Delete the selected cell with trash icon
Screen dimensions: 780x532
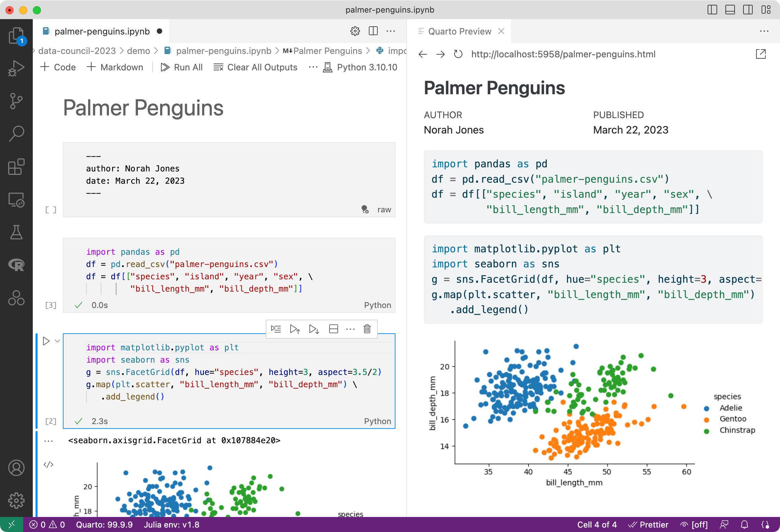(367, 329)
